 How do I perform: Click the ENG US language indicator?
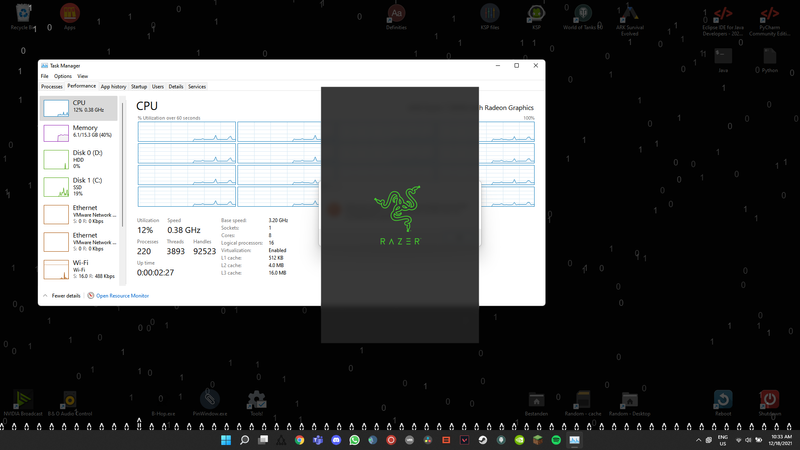pos(723,440)
